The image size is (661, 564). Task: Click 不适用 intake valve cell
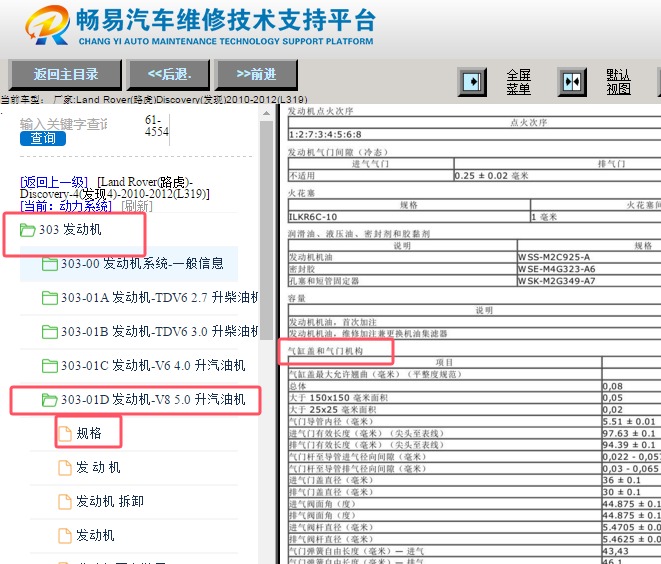tap(301, 176)
